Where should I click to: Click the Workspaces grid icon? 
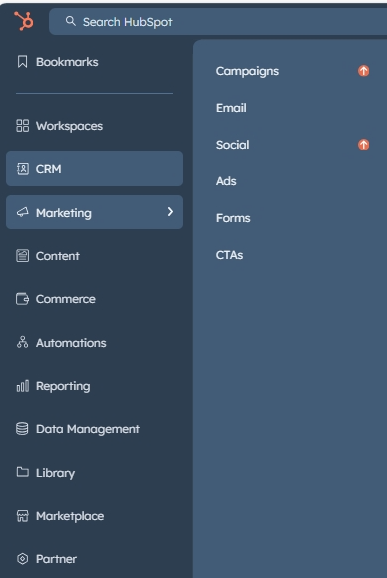[x=22, y=126]
